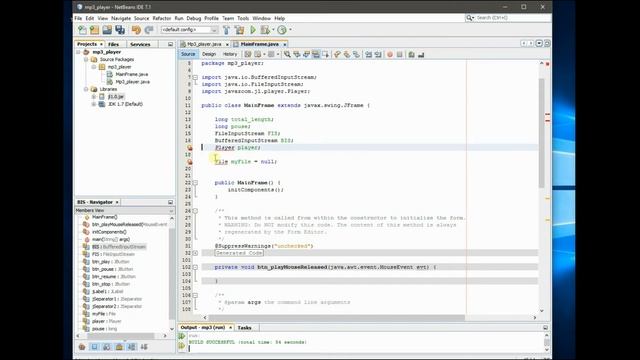Click the Save All toolbar icon
640x360 pixels.
[x=120, y=30]
